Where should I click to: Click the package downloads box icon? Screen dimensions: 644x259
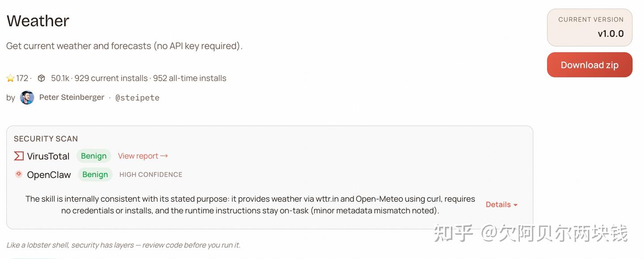41,78
